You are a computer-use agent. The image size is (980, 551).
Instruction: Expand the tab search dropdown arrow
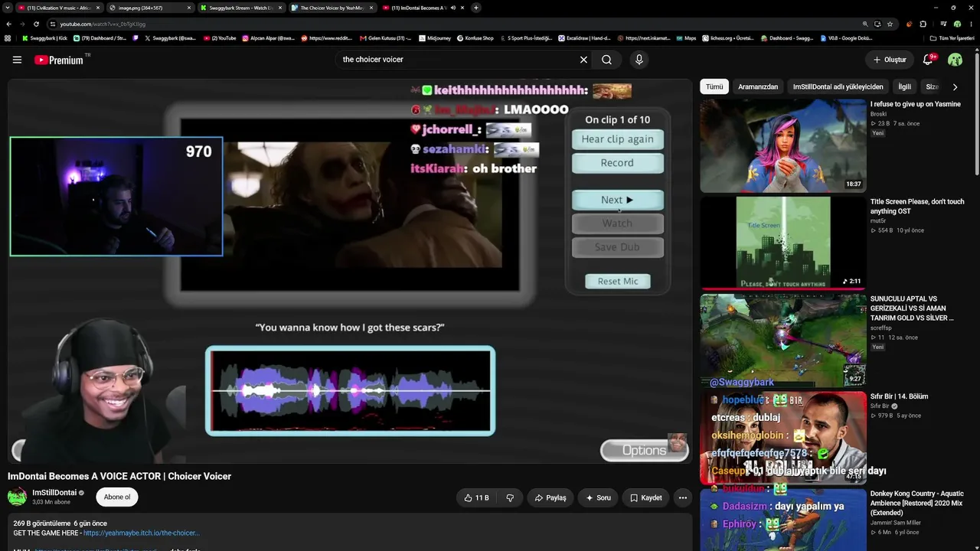8,8
